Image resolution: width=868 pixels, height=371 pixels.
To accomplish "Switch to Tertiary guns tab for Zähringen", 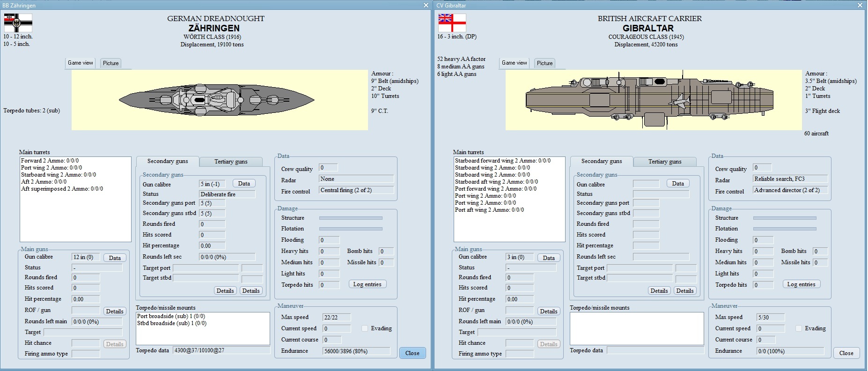I will [x=230, y=162].
